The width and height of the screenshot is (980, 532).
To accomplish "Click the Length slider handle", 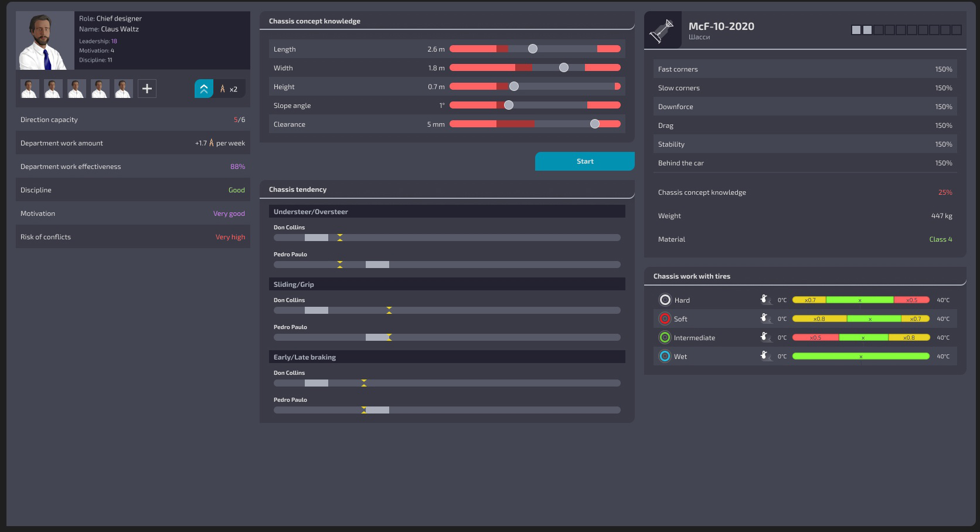I will [533, 49].
